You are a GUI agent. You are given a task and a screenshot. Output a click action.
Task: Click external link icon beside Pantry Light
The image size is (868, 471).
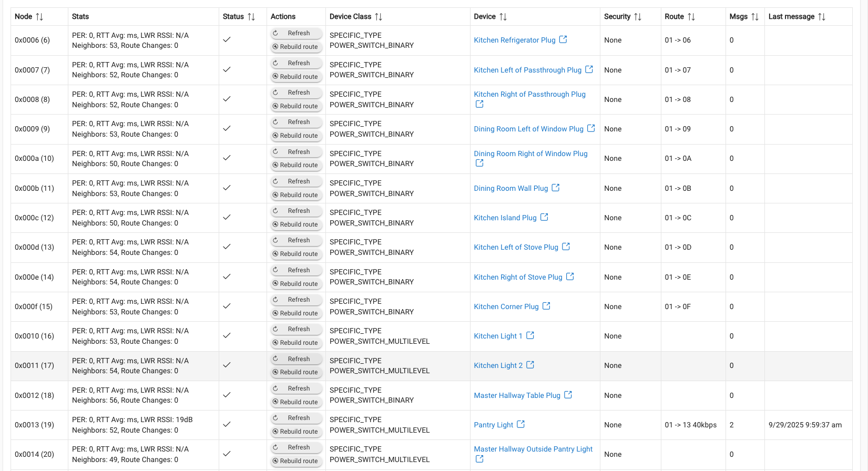[x=520, y=424]
